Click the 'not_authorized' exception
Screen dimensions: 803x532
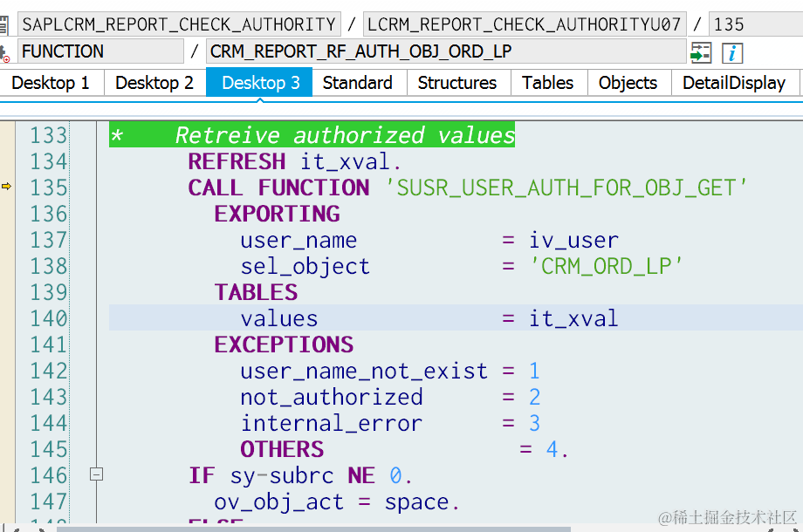tap(332, 397)
